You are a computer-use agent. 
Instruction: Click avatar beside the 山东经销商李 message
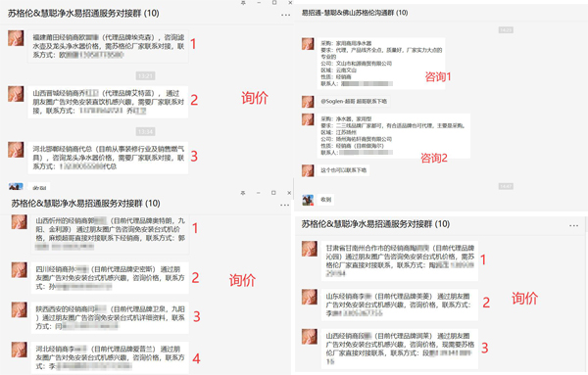pyautogui.click(x=310, y=297)
